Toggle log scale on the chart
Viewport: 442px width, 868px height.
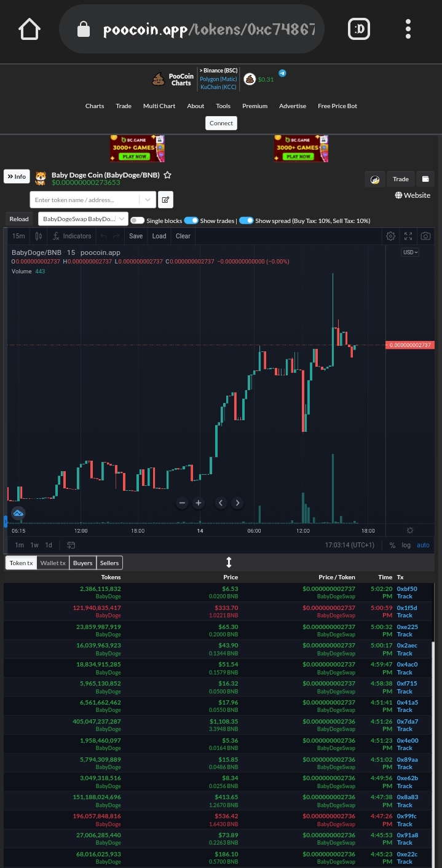tap(406, 545)
